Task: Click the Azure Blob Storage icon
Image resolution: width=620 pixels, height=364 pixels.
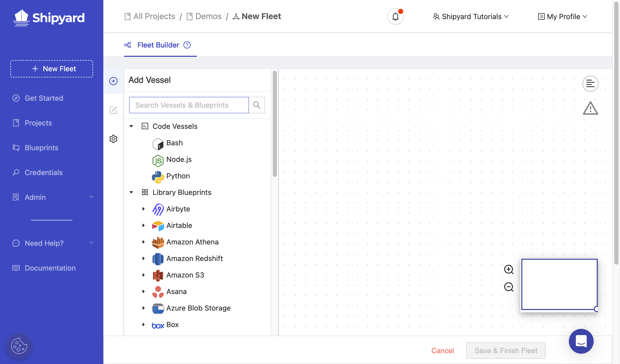Action: (158, 308)
